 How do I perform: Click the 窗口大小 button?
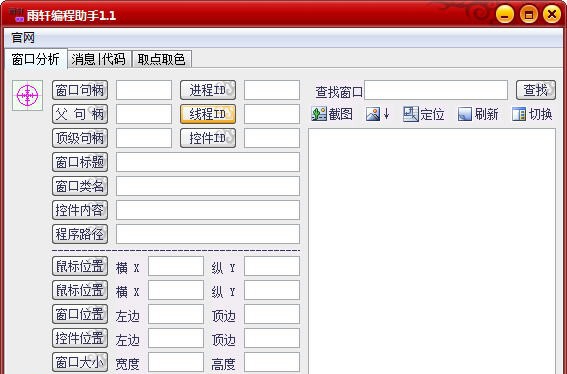click(80, 362)
